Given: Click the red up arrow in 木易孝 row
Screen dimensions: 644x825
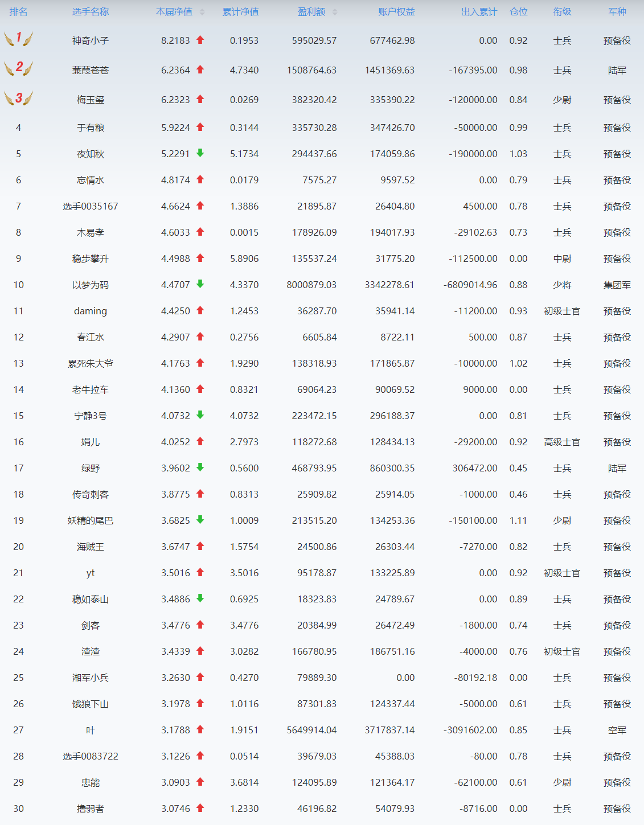Looking at the screenshot, I should click(x=200, y=232).
